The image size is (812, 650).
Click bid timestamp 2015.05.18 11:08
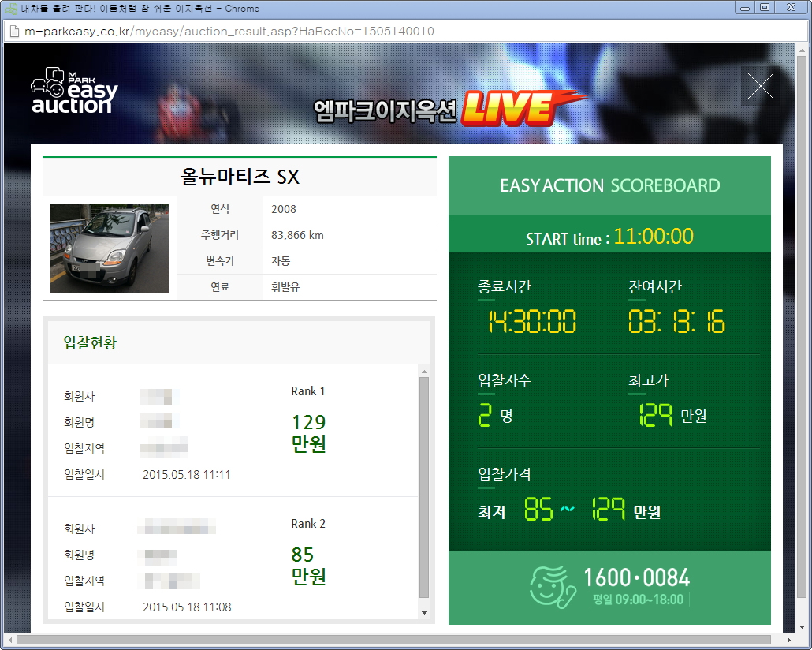pyautogui.click(x=187, y=607)
